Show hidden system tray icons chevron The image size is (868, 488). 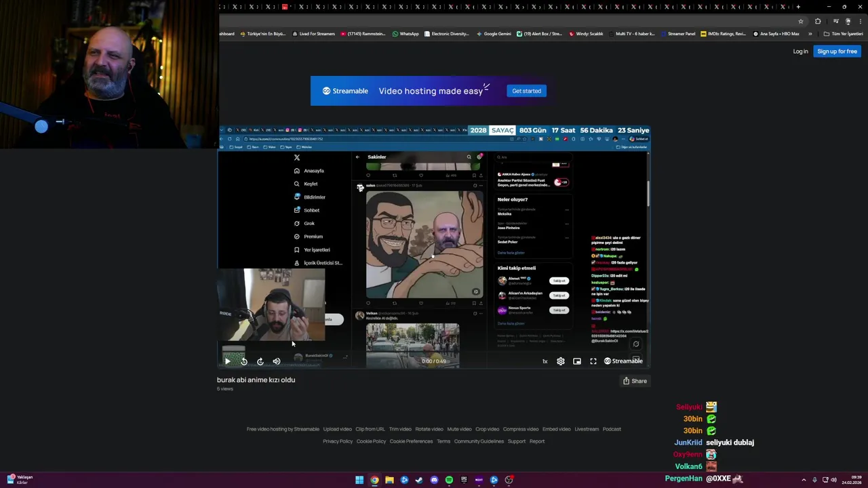pos(804,480)
